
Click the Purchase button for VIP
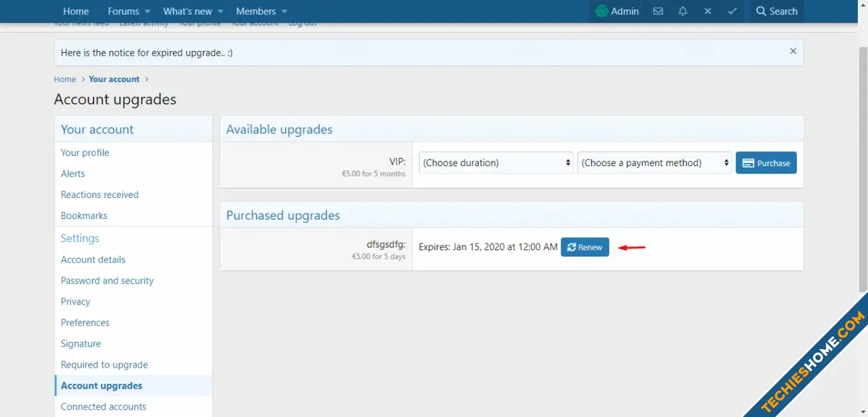[766, 163]
